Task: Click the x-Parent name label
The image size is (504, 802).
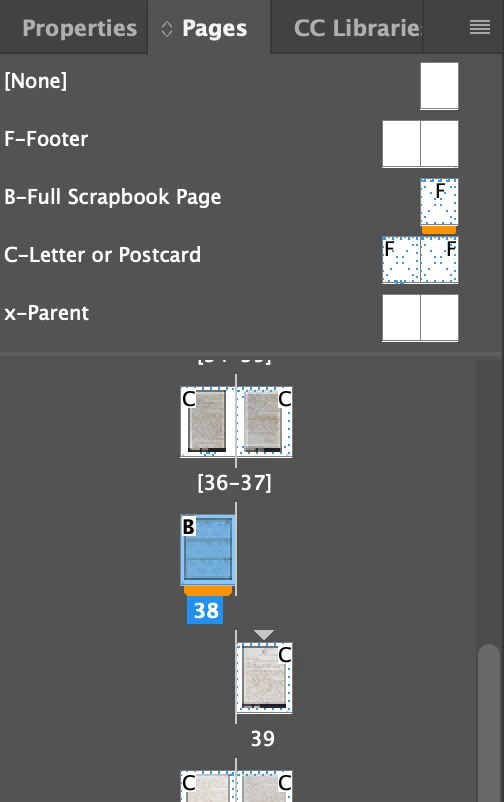Action: (47, 313)
